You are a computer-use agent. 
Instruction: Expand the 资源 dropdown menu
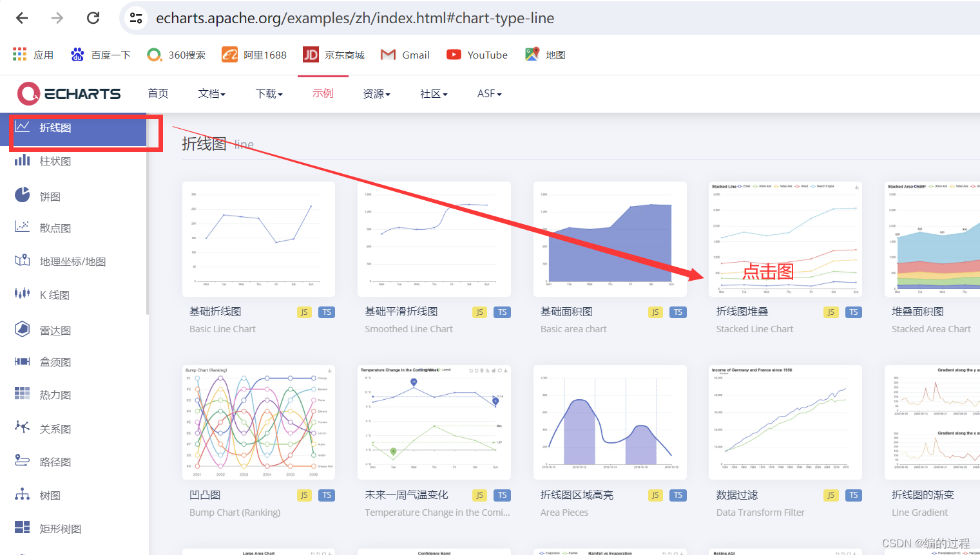377,94
